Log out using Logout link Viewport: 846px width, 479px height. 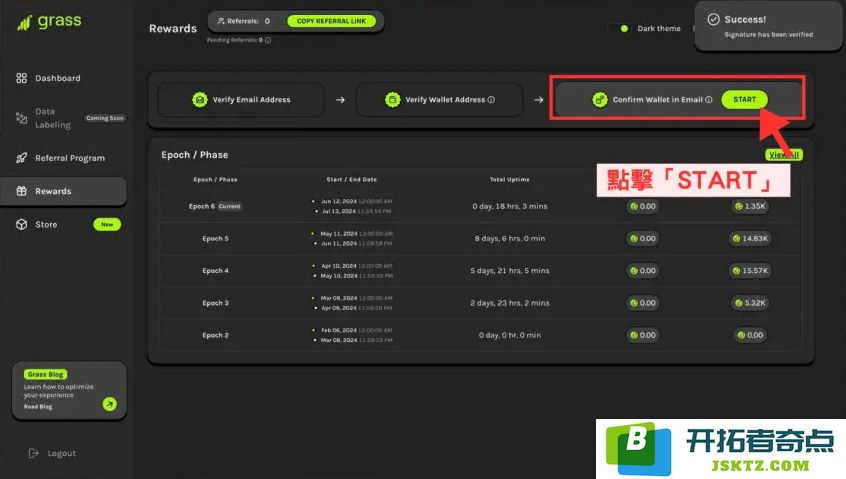(62, 454)
